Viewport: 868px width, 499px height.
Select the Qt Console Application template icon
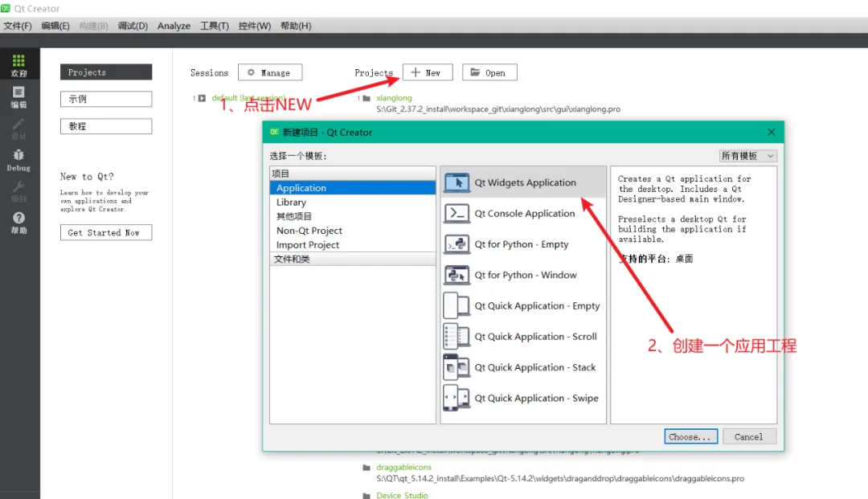click(457, 214)
